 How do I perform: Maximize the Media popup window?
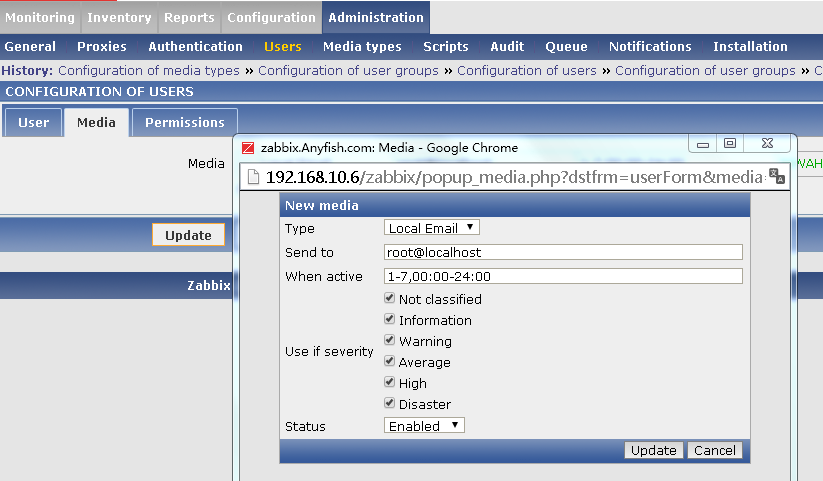click(730, 143)
